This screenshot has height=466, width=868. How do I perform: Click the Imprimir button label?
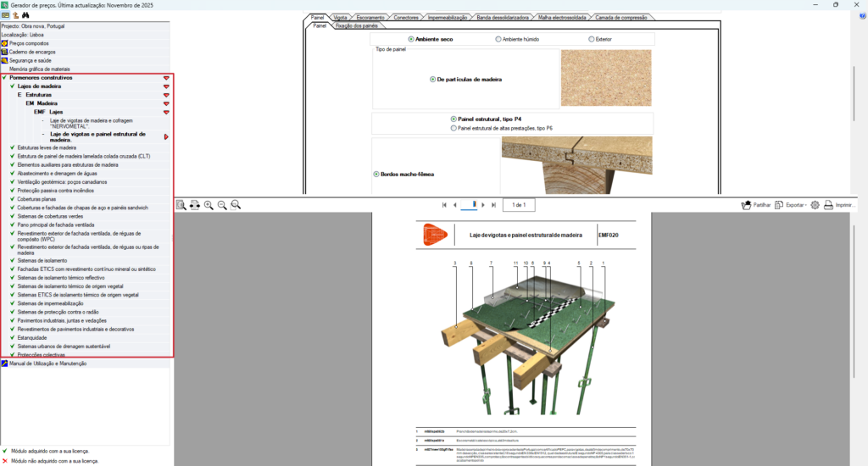pos(845,205)
